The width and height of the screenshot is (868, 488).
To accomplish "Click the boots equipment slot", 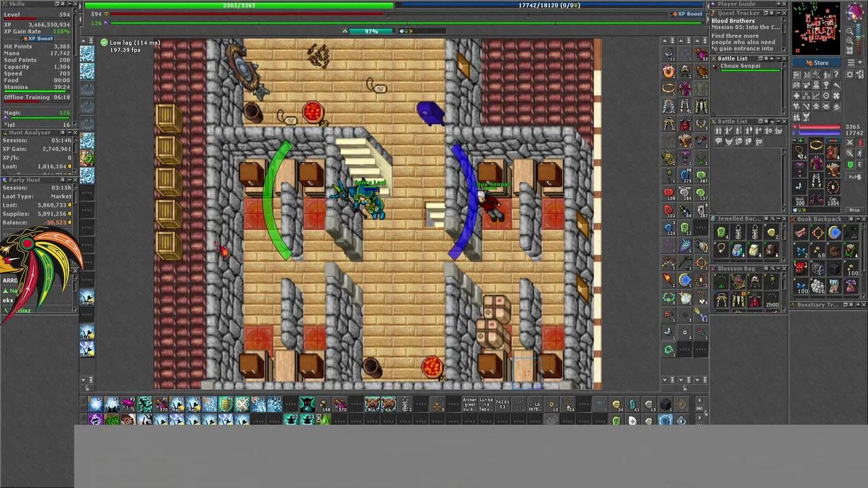I will pyautogui.click(x=816, y=197).
